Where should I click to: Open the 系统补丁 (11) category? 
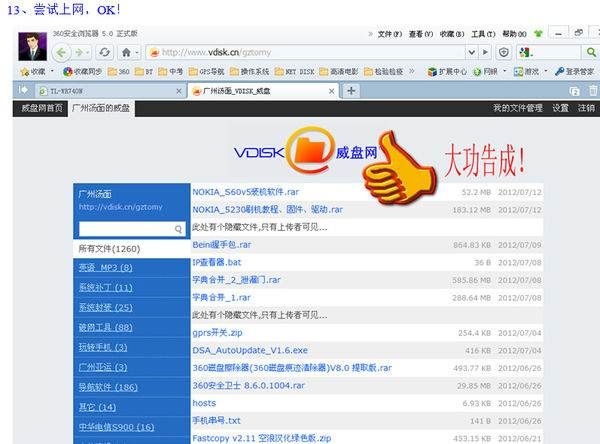106,287
